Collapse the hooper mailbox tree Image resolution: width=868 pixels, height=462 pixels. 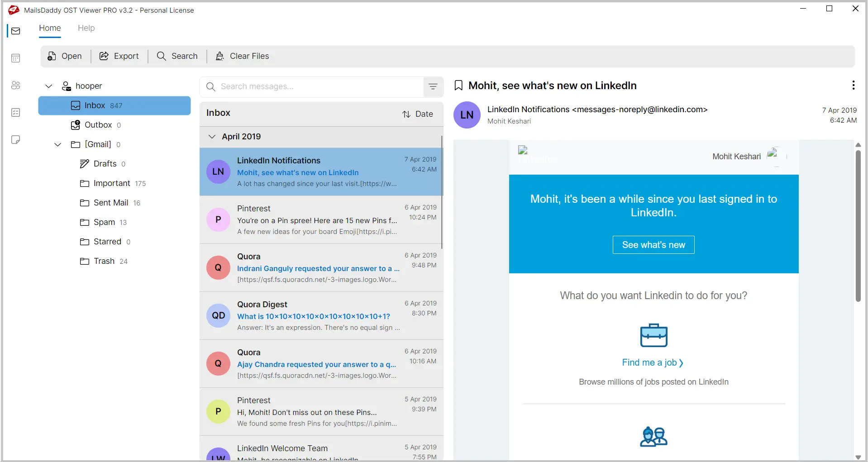click(49, 86)
